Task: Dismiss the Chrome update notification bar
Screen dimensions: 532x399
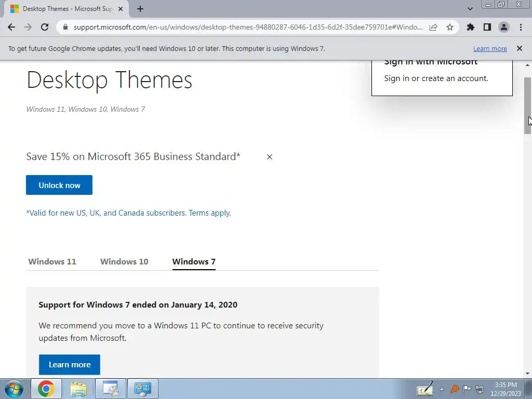Action: click(x=520, y=48)
